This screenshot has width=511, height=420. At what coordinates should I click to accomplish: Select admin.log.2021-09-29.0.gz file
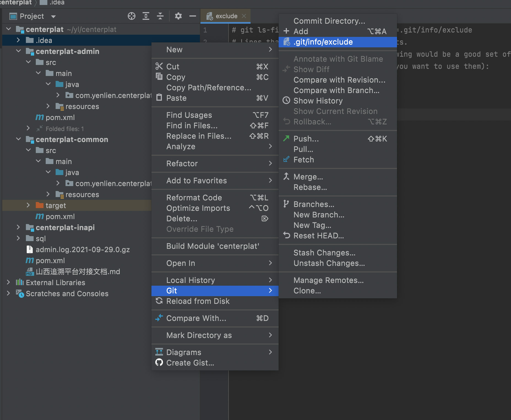coord(83,249)
